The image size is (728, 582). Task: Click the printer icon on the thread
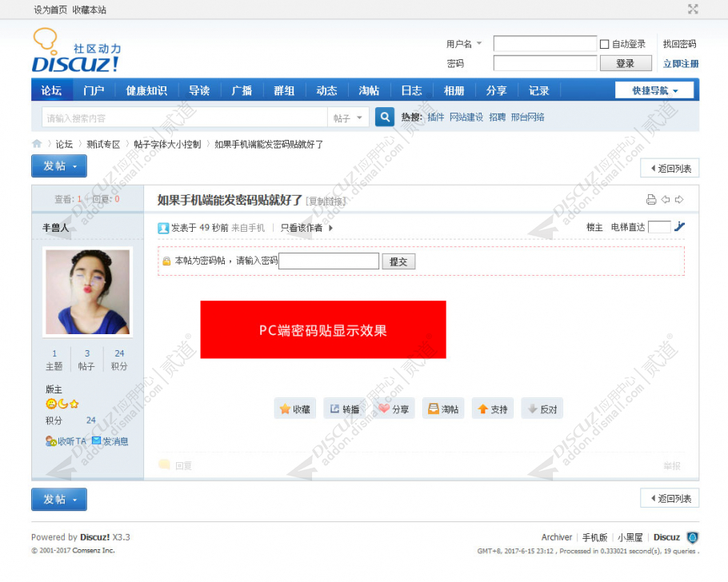pyautogui.click(x=651, y=200)
